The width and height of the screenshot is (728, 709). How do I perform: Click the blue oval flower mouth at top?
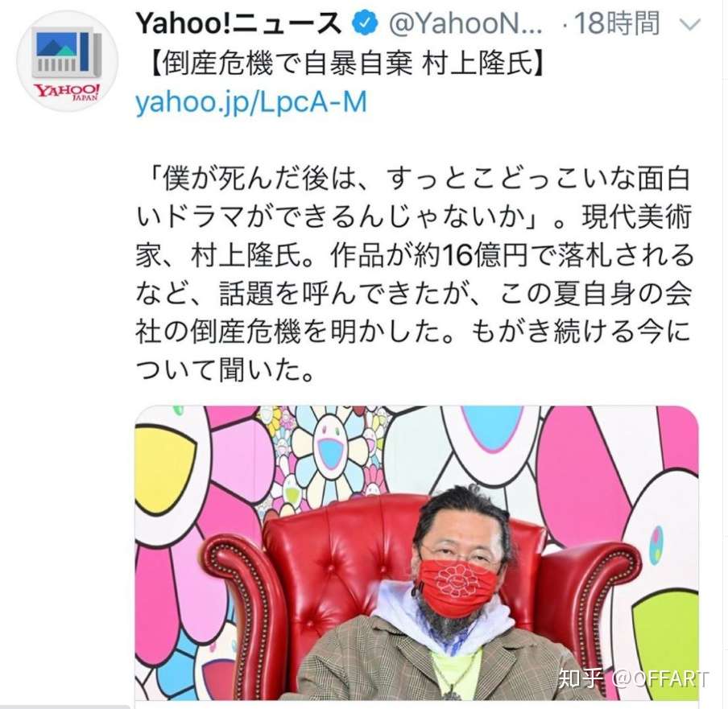pos(492,428)
